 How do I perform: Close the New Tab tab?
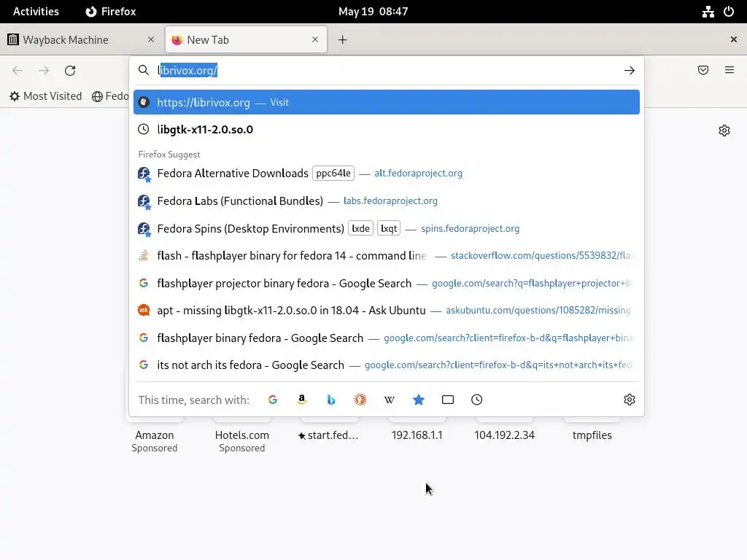click(x=315, y=39)
